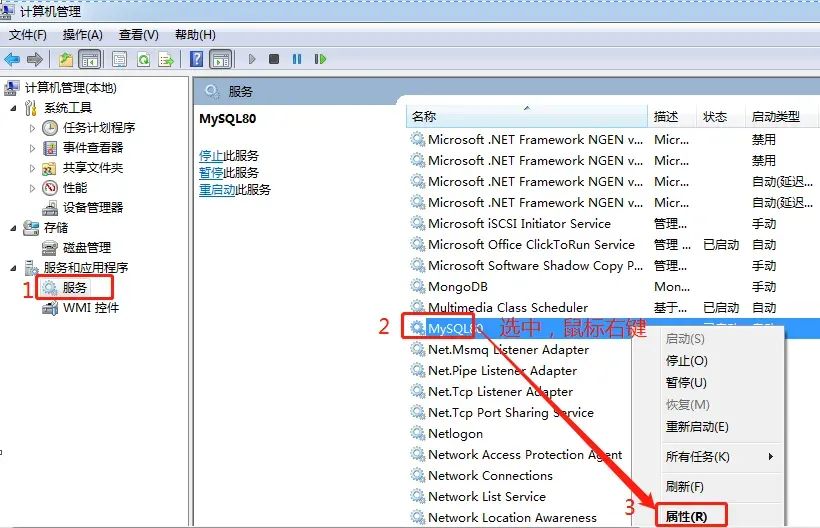Click the 重启动 this service link
This screenshot has height=528, width=820.
pos(217,190)
